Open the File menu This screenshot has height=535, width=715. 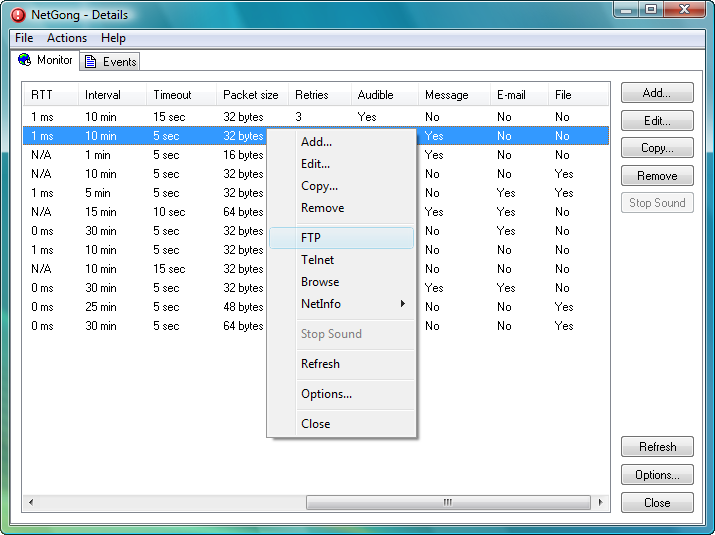[24, 38]
